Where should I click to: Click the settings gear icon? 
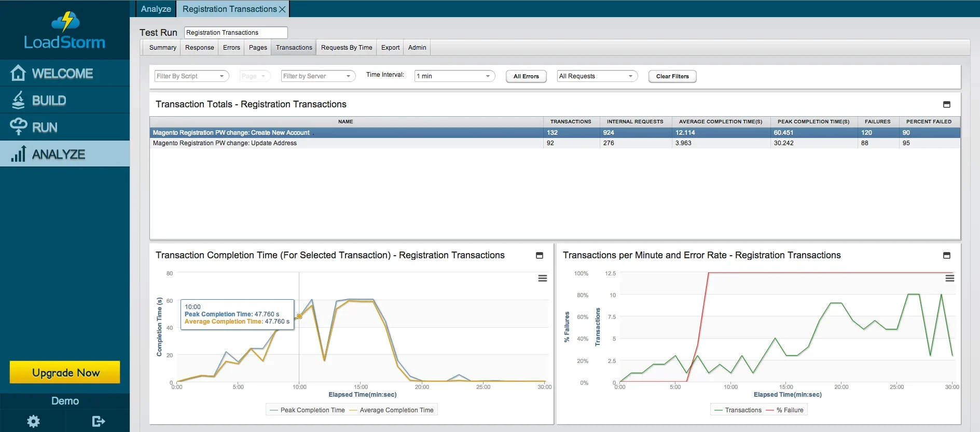pyautogui.click(x=33, y=421)
